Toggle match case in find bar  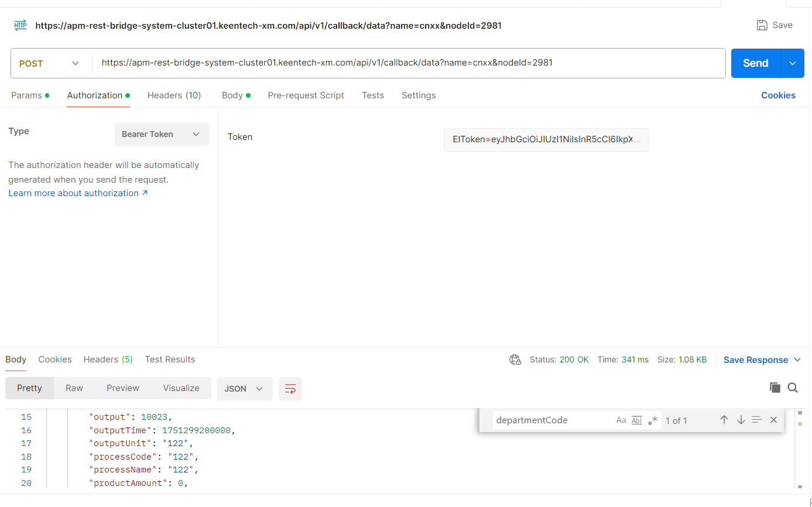[621, 420]
